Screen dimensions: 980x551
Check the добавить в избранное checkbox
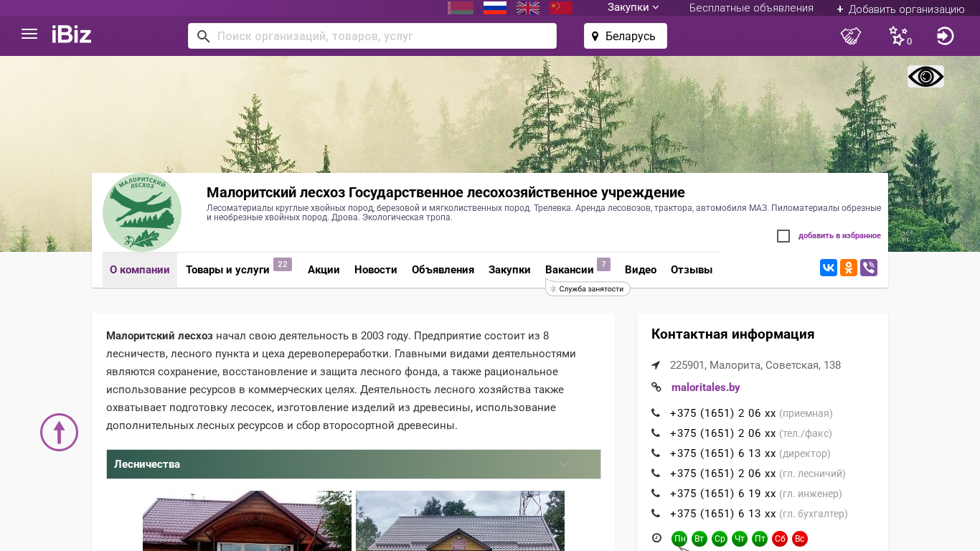tap(783, 236)
